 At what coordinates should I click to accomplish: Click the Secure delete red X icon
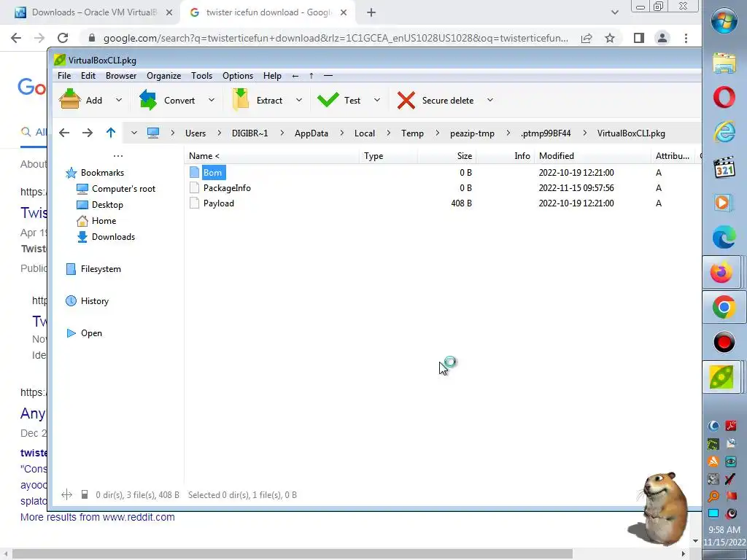click(406, 101)
